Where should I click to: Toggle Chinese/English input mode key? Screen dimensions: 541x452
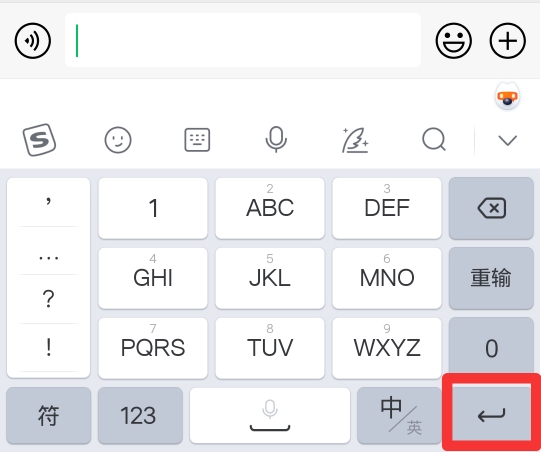(x=400, y=415)
